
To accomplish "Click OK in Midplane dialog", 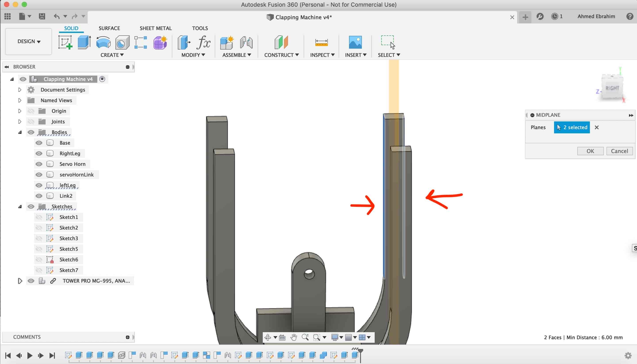I will tap(590, 151).
